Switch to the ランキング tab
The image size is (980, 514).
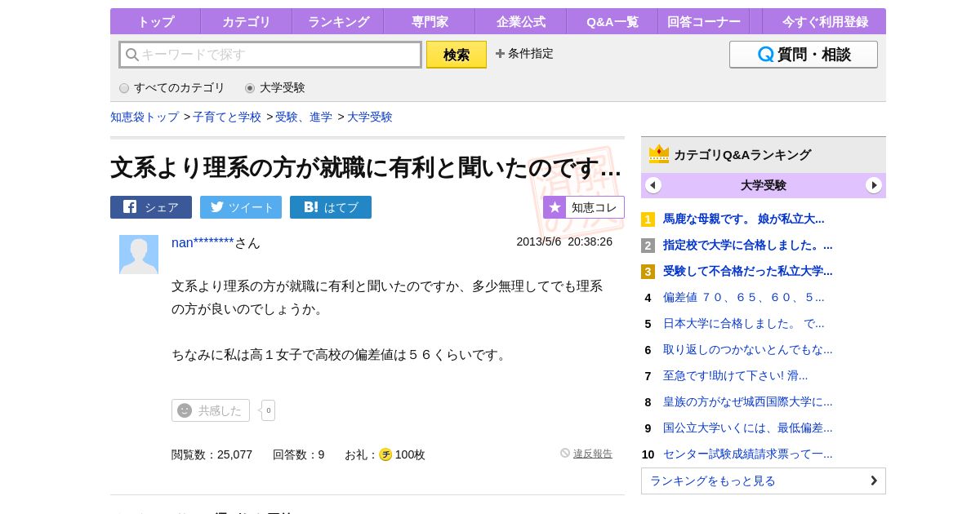(338, 21)
